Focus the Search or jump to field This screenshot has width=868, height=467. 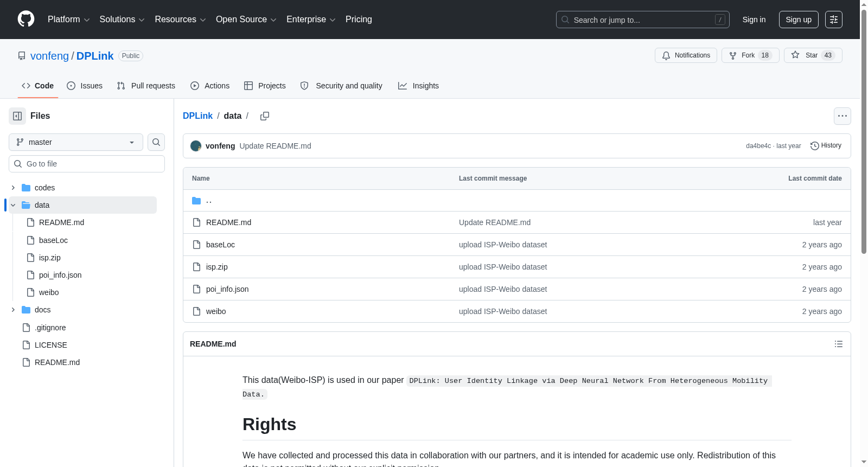(x=643, y=20)
